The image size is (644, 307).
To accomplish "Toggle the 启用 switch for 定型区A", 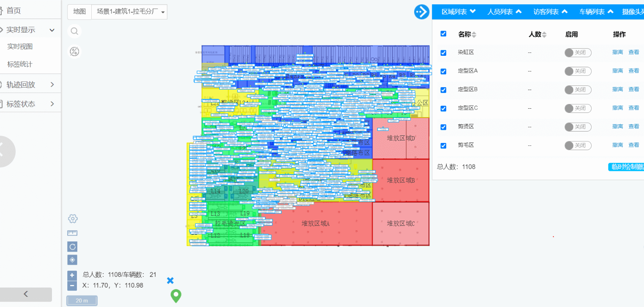I will click(578, 71).
